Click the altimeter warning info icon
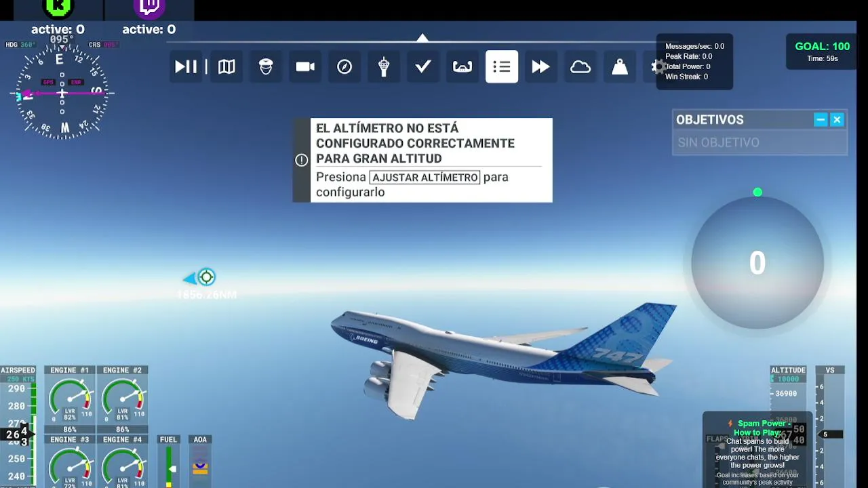 tap(301, 160)
